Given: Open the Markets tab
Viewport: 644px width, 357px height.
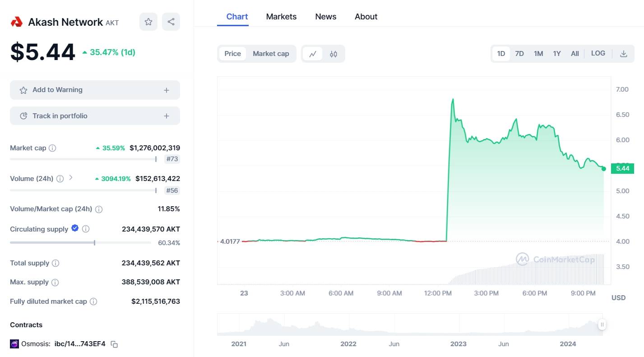Looking at the screenshot, I should point(281,17).
